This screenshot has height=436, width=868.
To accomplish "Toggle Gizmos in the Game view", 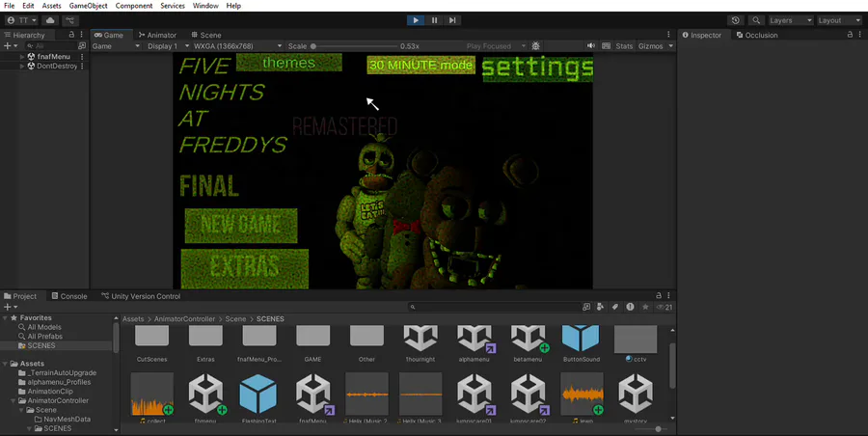I will coord(650,46).
